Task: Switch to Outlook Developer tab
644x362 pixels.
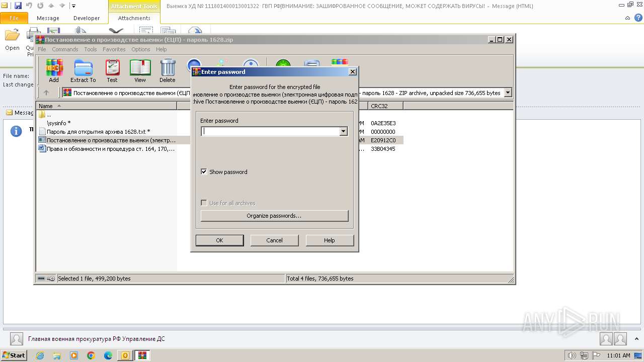Action: 87,18
